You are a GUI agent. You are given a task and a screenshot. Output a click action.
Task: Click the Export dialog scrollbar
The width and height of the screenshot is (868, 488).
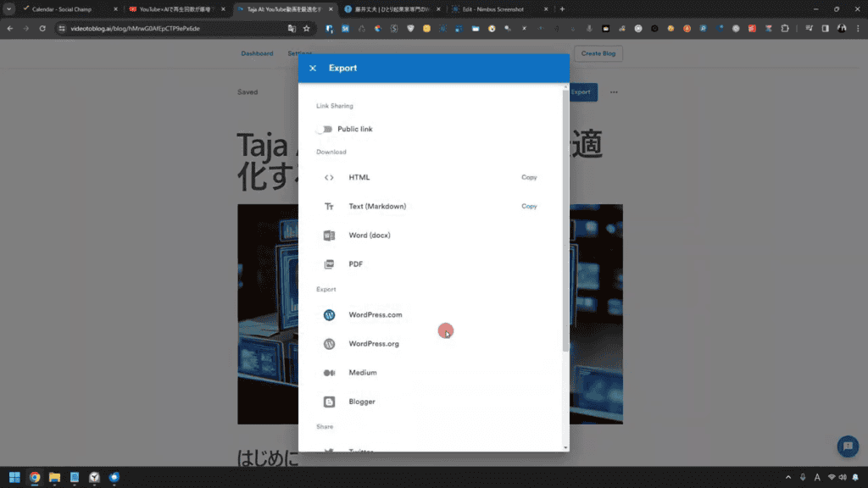click(565, 221)
